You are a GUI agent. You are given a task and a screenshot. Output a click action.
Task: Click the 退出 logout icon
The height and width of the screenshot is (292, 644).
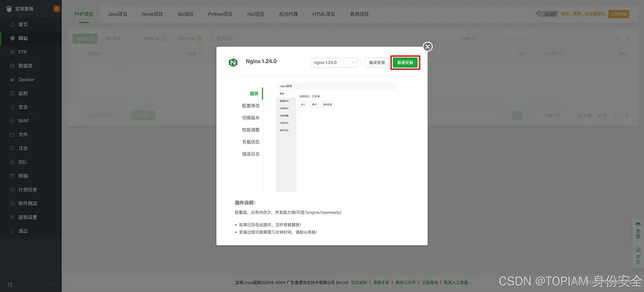coord(12,231)
